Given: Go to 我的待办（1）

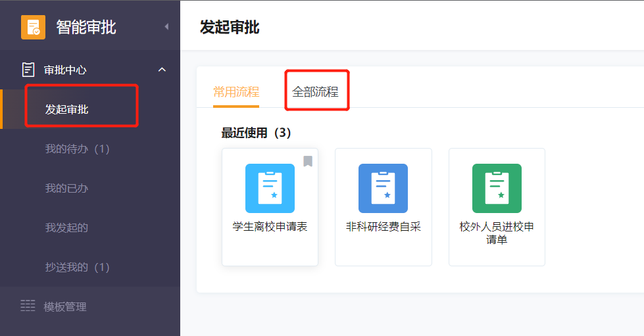Looking at the screenshot, I should pyautogui.click(x=77, y=149).
